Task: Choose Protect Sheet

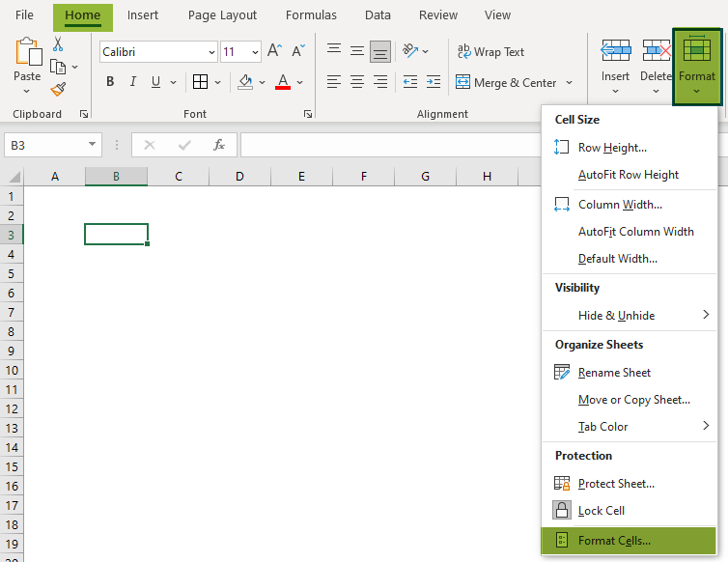Action: [630, 484]
